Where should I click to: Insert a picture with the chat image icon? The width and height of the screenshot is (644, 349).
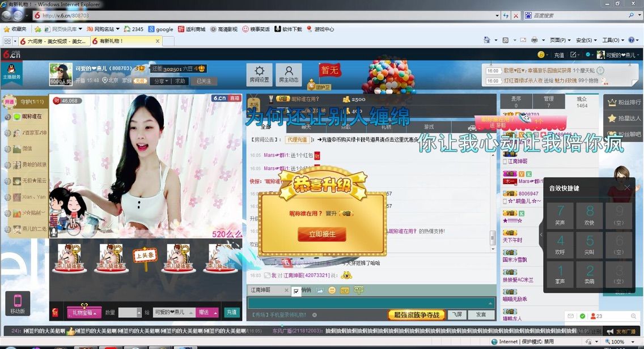(x=320, y=290)
